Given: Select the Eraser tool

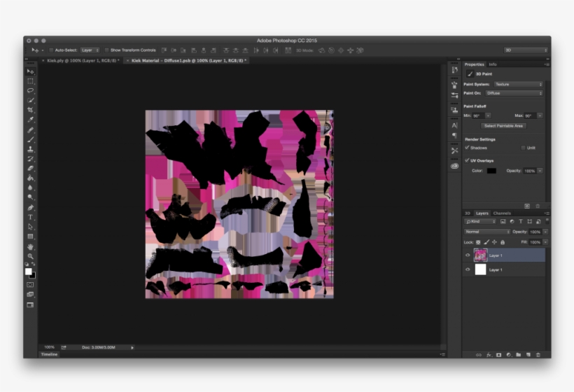Looking at the screenshot, I should tap(30, 169).
